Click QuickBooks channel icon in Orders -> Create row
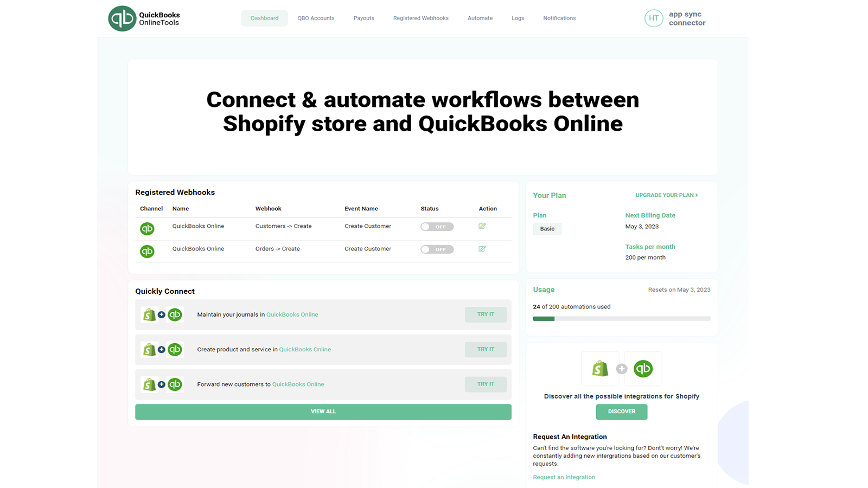The height and width of the screenshot is (488, 868). tap(147, 252)
